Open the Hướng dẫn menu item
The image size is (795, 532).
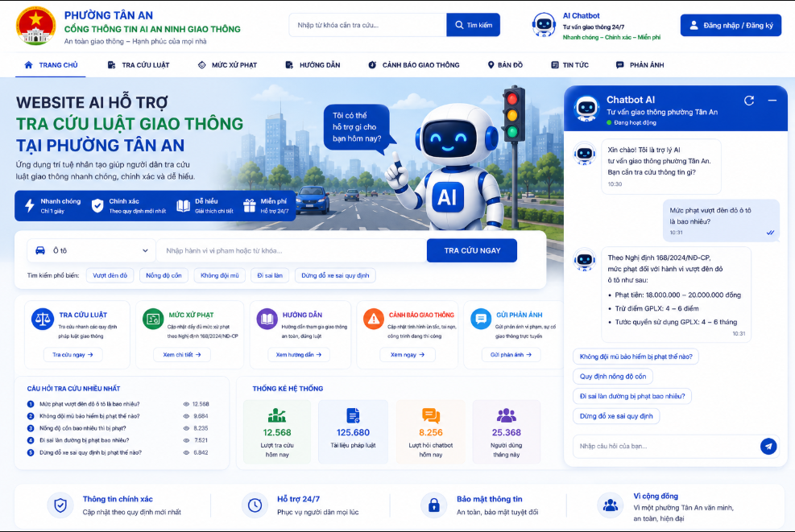click(313, 65)
